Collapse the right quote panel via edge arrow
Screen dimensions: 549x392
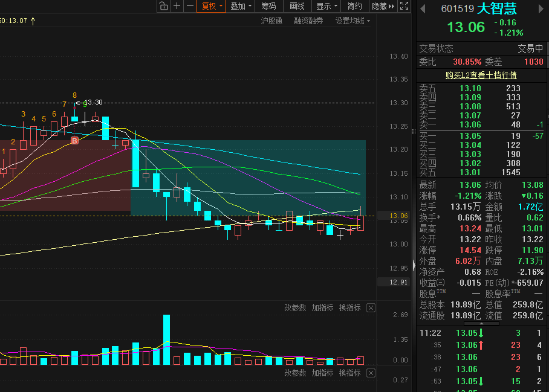point(414,265)
